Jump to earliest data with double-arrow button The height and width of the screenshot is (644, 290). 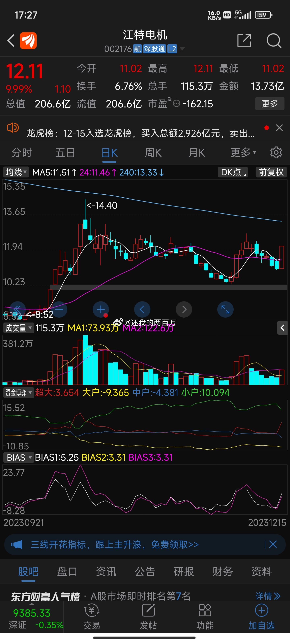pyautogui.click(x=18, y=310)
